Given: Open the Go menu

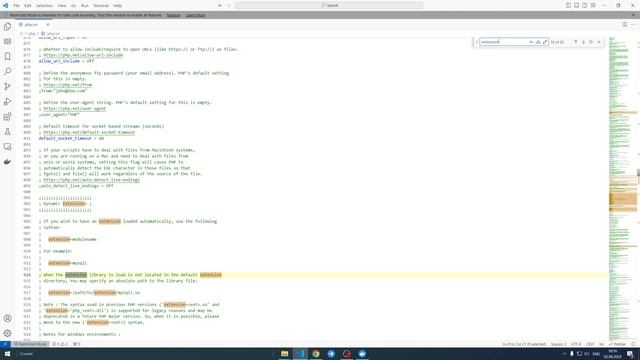Looking at the screenshot, I should (74, 6).
